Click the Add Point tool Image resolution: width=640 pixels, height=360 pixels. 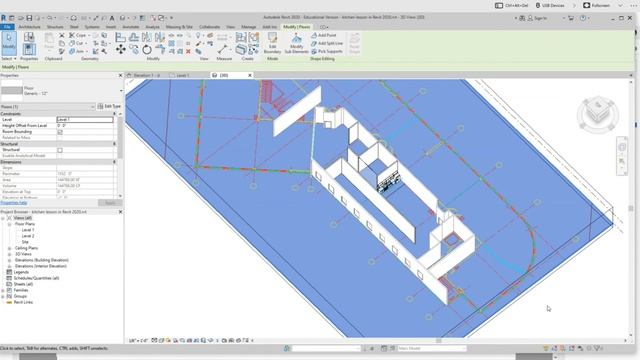[324, 36]
